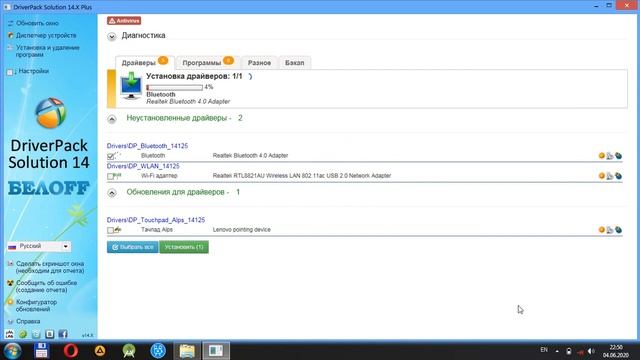640x360 pixels.
Task: Click the document icon in Тачпад Alps row
Action: (610, 230)
